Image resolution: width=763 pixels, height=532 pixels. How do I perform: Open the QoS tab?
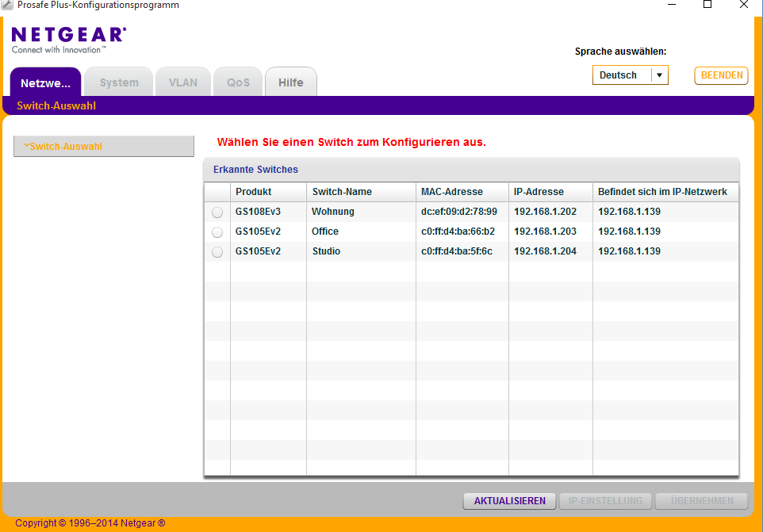[x=238, y=82]
